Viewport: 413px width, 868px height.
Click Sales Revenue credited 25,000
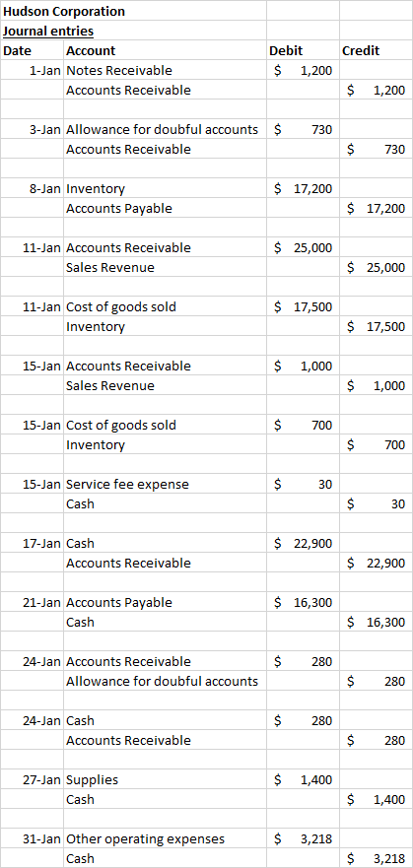[165, 268]
